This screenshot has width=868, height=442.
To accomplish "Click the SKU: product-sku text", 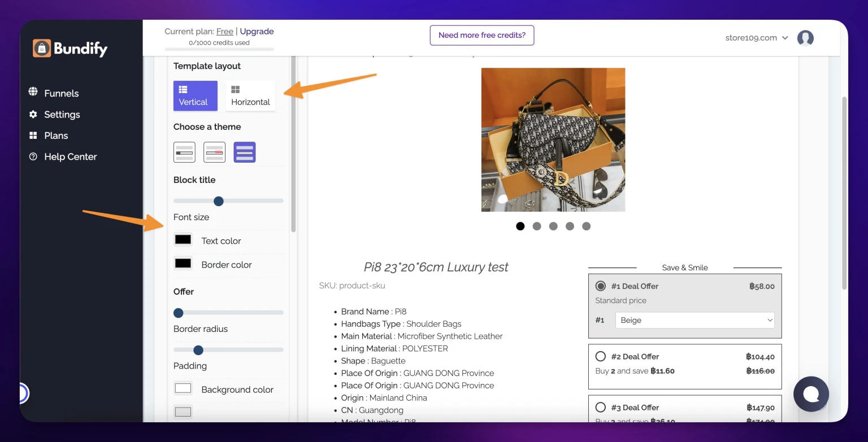I will tap(352, 286).
